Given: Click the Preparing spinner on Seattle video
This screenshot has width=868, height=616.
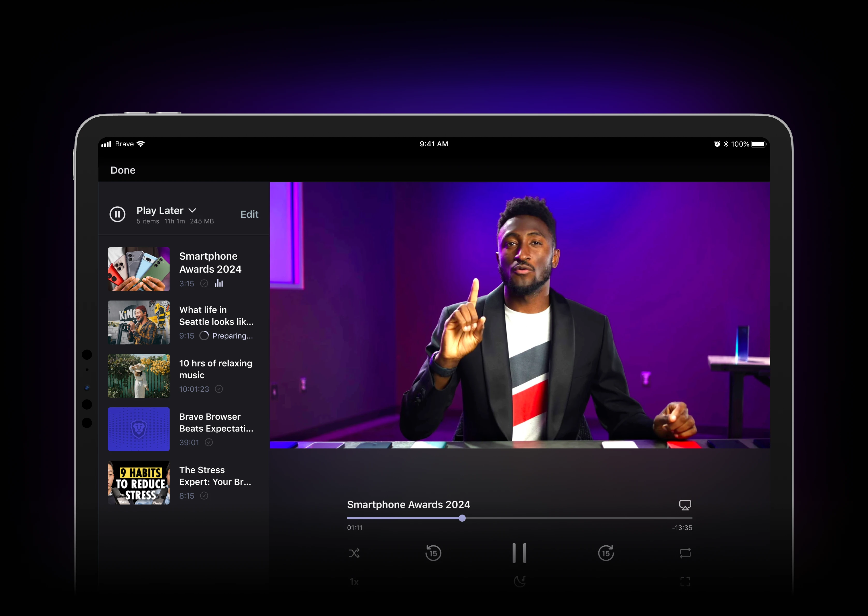Looking at the screenshot, I should pyautogui.click(x=204, y=336).
